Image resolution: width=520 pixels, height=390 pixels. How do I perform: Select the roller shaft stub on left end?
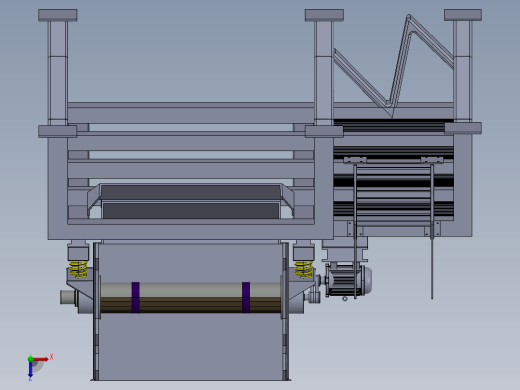[68, 297]
